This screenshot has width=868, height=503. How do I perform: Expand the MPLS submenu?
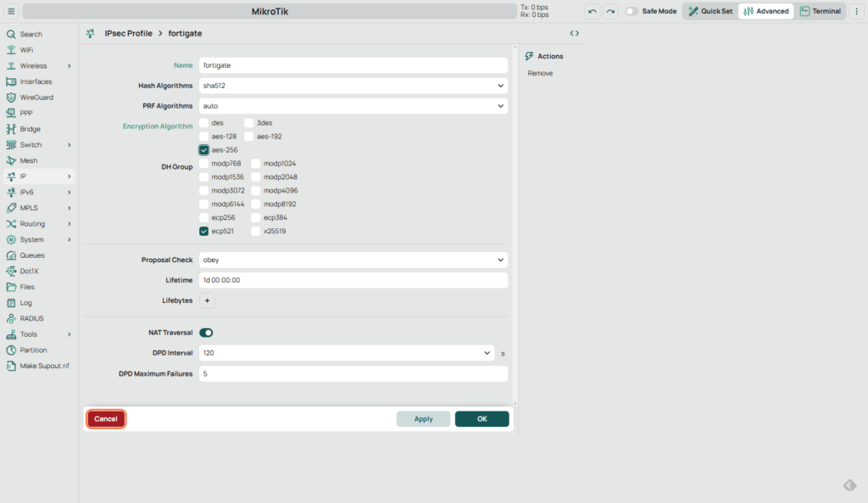(x=70, y=208)
